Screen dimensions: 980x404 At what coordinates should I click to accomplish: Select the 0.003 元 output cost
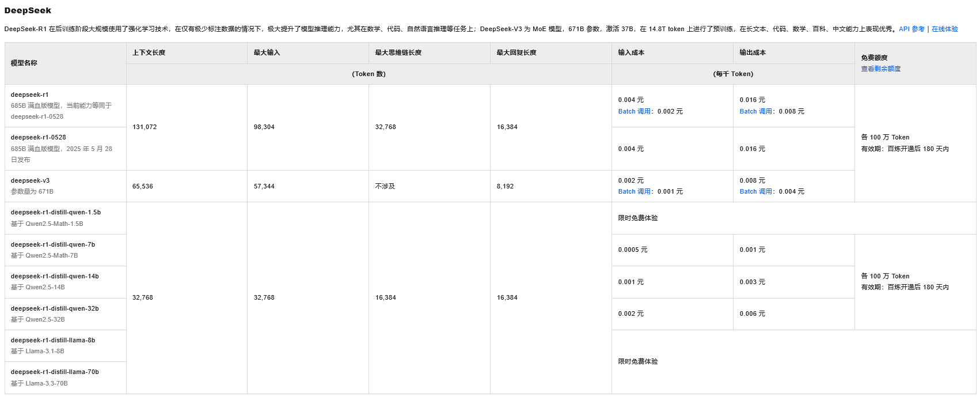(753, 282)
